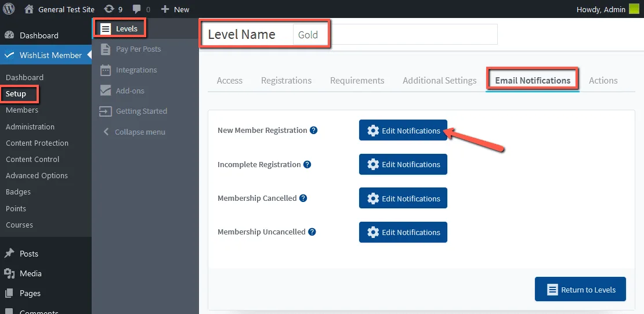644x314 pixels.
Task: Collapse the setup menu with the chevron
Action: 106,132
